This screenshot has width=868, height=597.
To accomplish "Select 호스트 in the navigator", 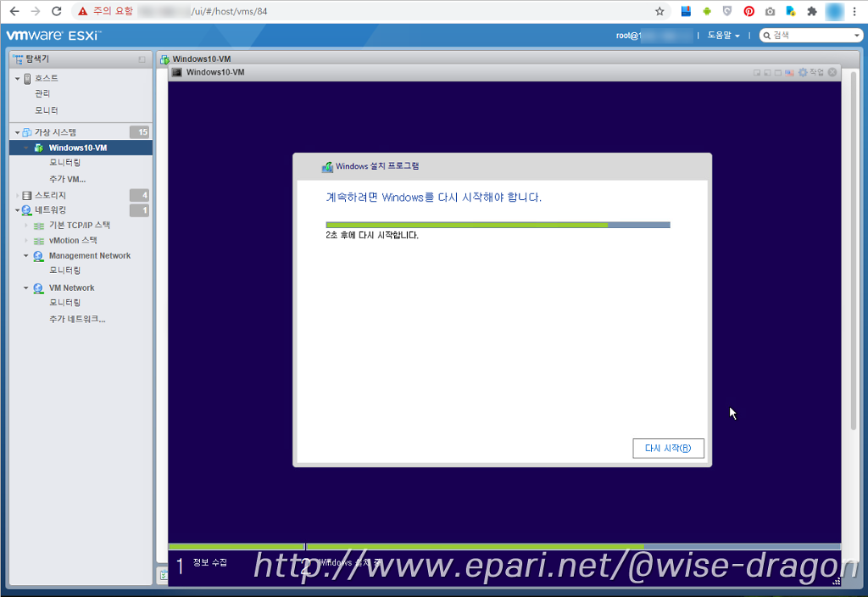I will pos(47,79).
